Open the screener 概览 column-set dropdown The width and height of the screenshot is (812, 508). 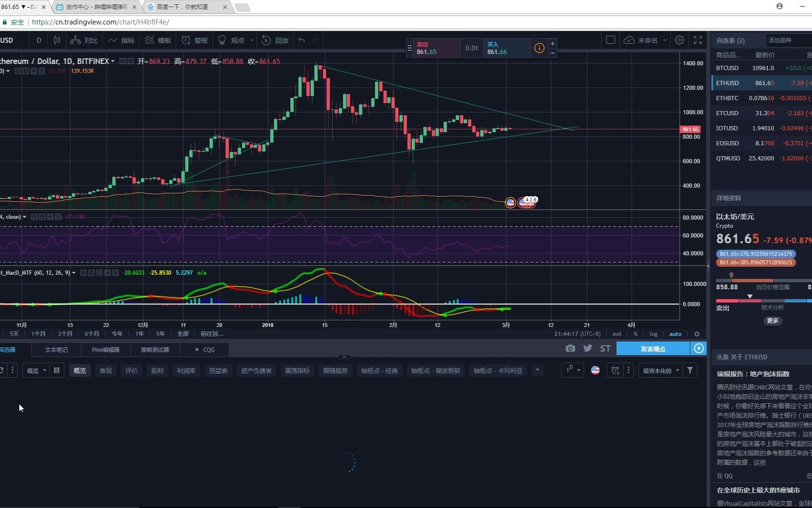pyautogui.click(x=36, y=371)
